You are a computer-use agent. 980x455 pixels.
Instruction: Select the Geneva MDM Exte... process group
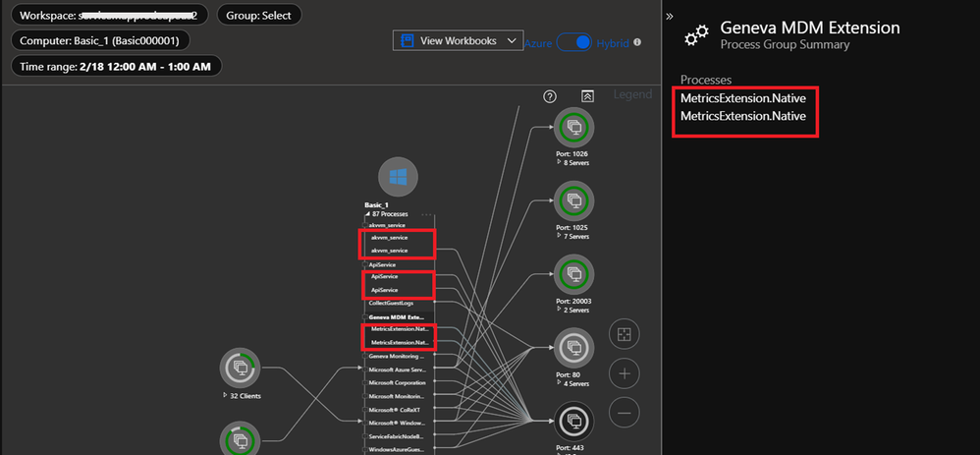click(397, 317)
